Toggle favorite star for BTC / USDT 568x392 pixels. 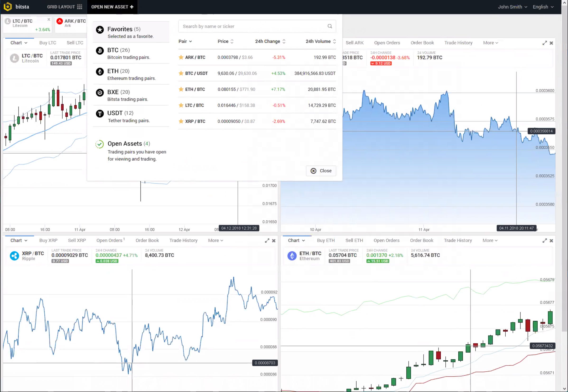pos(181,73)
